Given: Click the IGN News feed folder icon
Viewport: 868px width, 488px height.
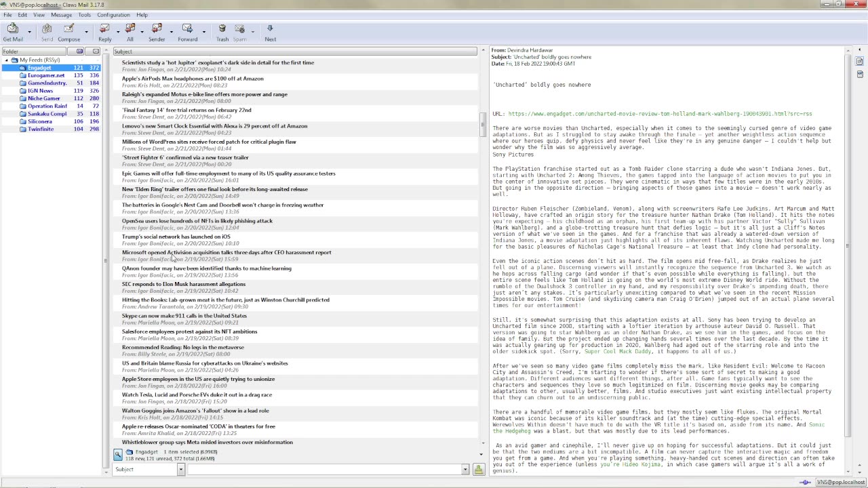Looking at the screenshot, I should (x=23, y=91).
